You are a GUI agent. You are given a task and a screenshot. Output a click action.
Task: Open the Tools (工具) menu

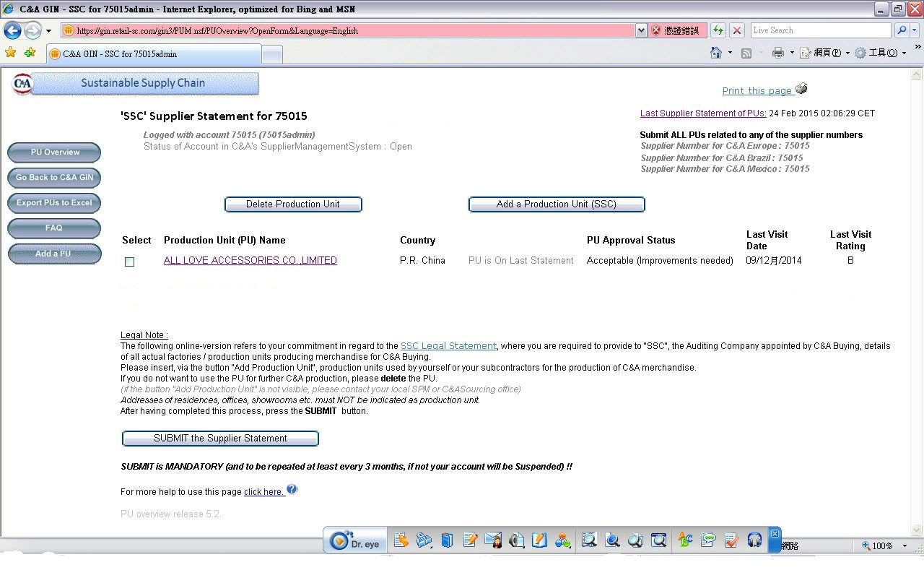[881, 53]
